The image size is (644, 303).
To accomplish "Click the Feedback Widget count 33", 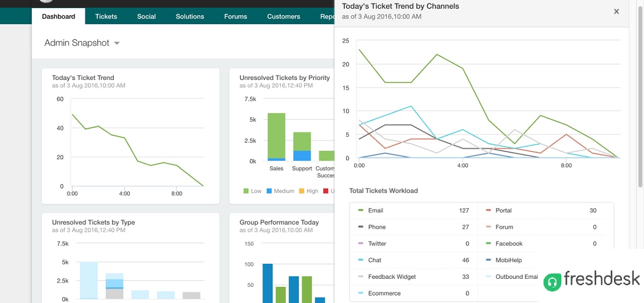I will tap(466, 277).
